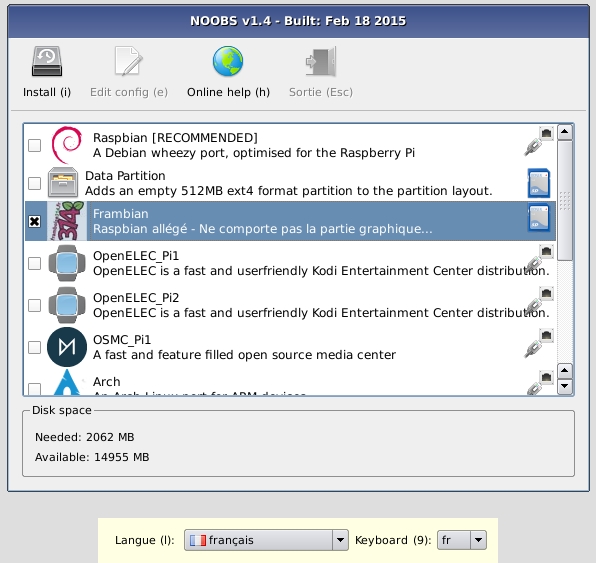Image resolution: width=596 pixels, height=563 pixels.
Task: Click the Online help (h) label
Action: pyautogui.click(x=228, y=92)
